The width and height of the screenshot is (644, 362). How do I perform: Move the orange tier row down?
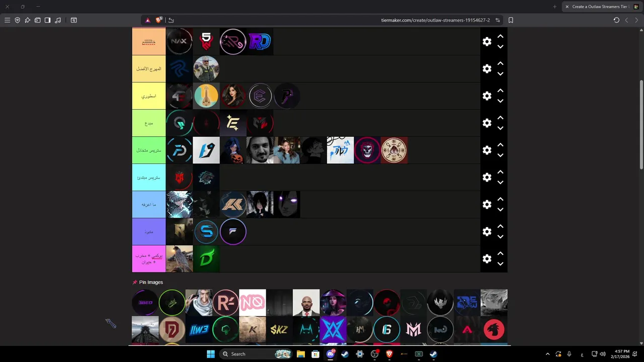[x=500, y=47]
